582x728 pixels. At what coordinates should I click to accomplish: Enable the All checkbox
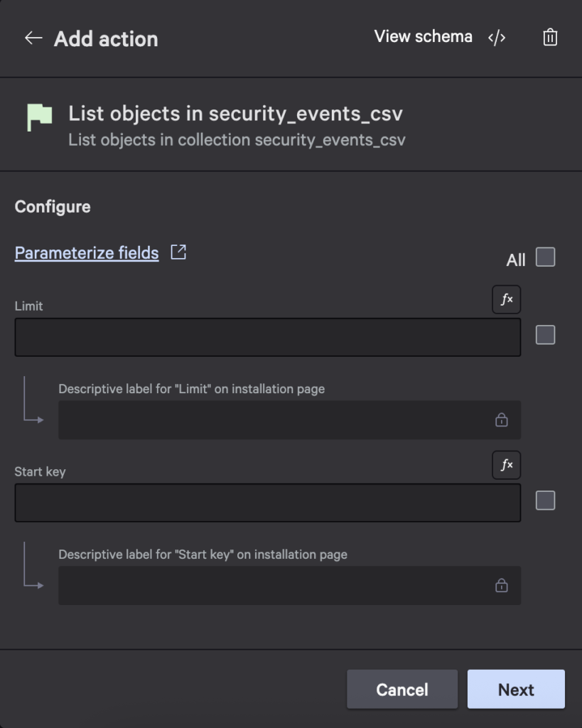545,258
